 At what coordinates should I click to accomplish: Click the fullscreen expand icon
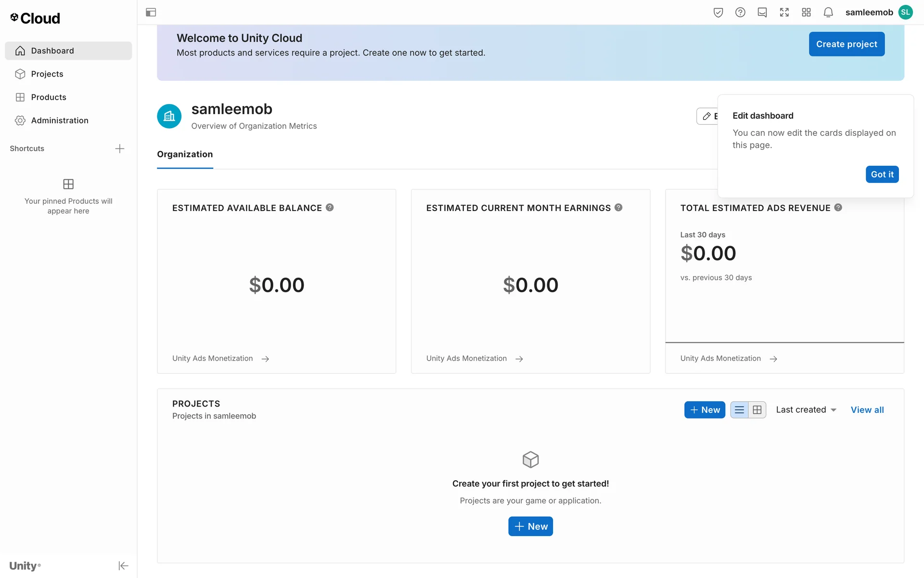tap(784, 13)
